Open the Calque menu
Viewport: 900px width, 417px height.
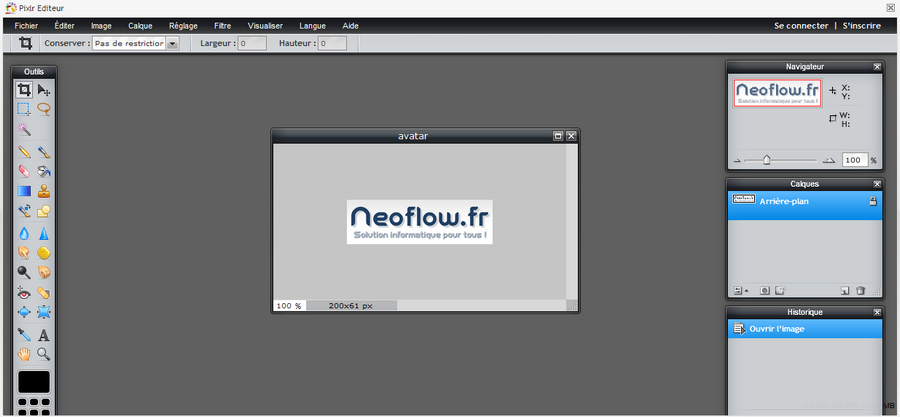tap(140, 26)
